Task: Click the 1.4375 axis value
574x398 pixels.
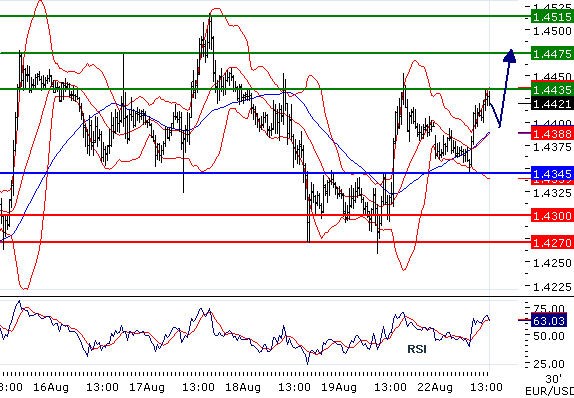Action: click(552, 147)
